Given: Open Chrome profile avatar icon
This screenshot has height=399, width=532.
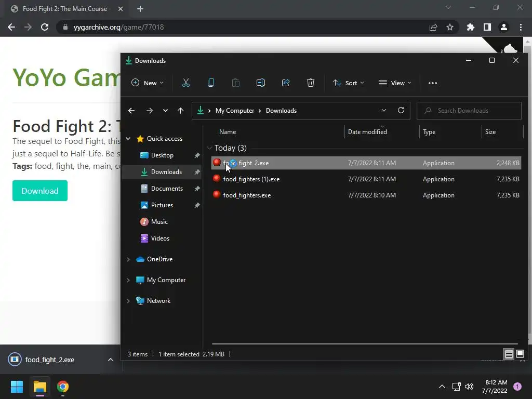Looking at the screenshot, I should coord(504,27).
